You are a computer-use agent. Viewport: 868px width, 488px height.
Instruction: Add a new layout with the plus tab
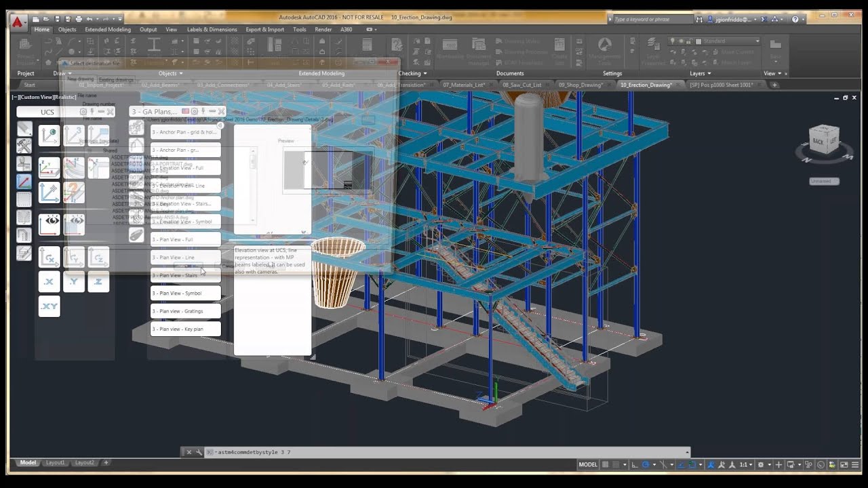(x=106, y=462)
